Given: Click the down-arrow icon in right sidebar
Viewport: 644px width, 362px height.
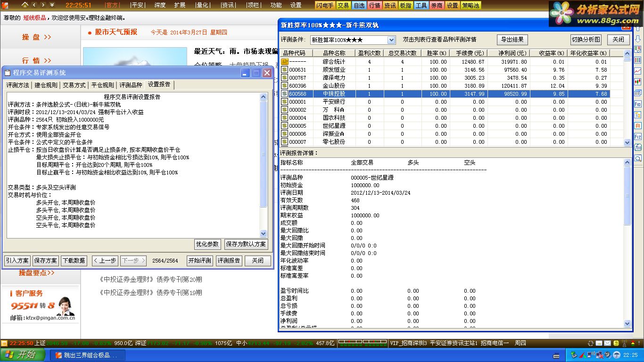Looking at the screenshot, I should click(x=637, y=40).
